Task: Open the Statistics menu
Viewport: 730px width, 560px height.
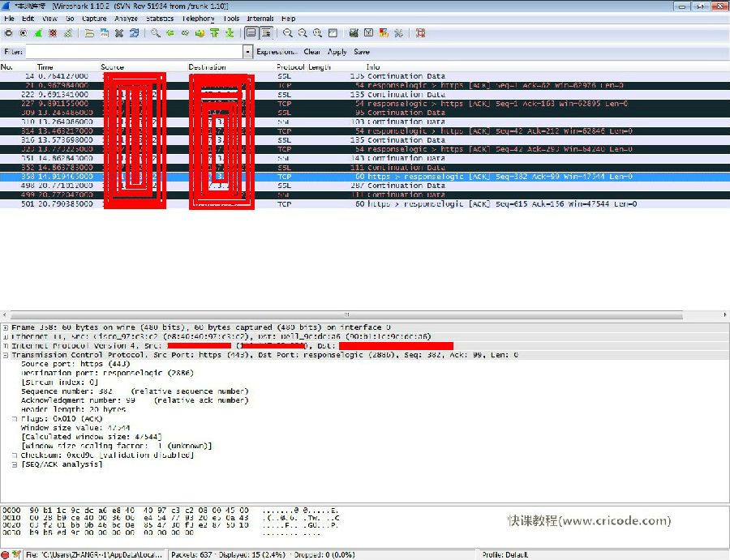Action: coord(159,19)
